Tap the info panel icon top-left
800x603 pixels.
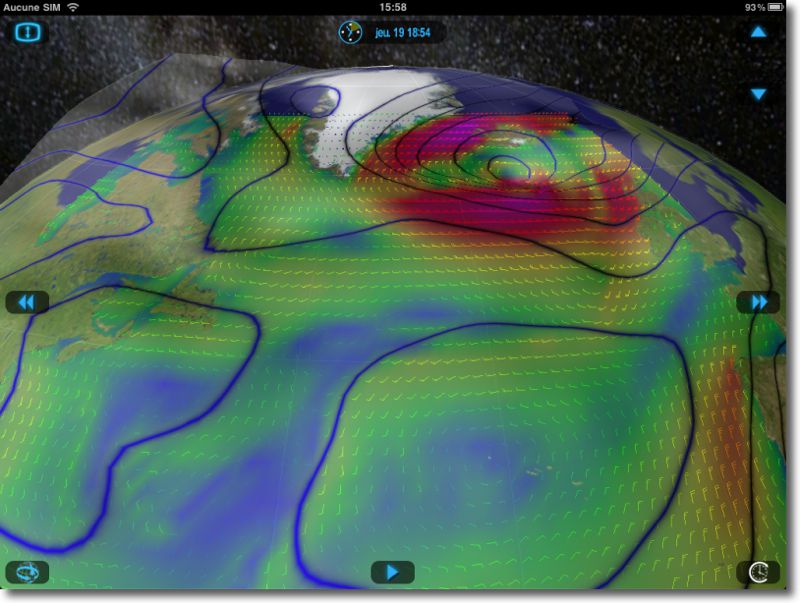(28, 32)
